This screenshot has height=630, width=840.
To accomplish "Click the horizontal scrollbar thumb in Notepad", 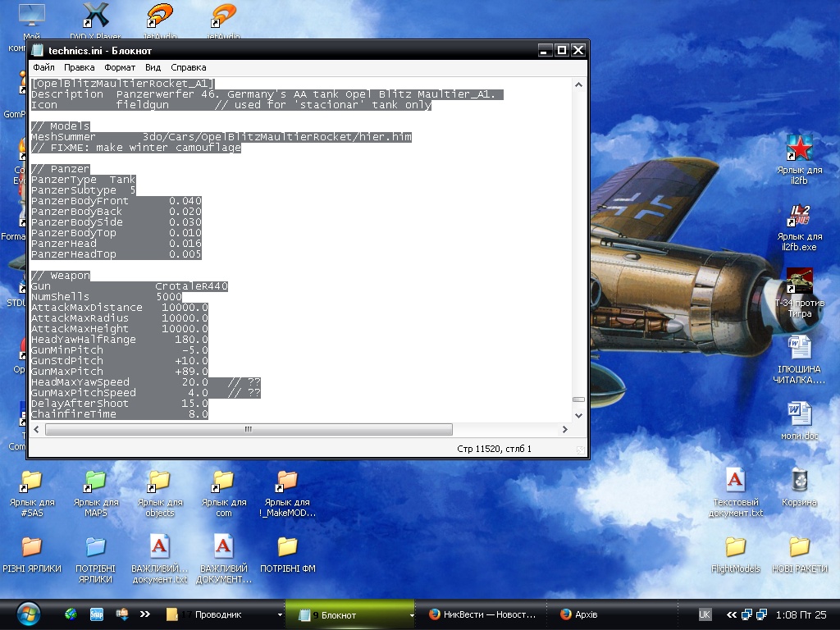I will coord(248,430).
